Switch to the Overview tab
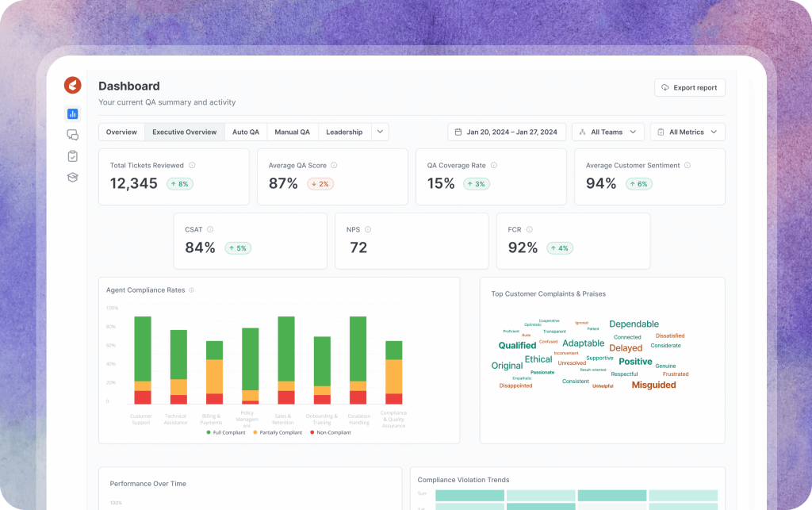This screenshot has height=510, width=812. pyautogui.click(x=121, y=132)
